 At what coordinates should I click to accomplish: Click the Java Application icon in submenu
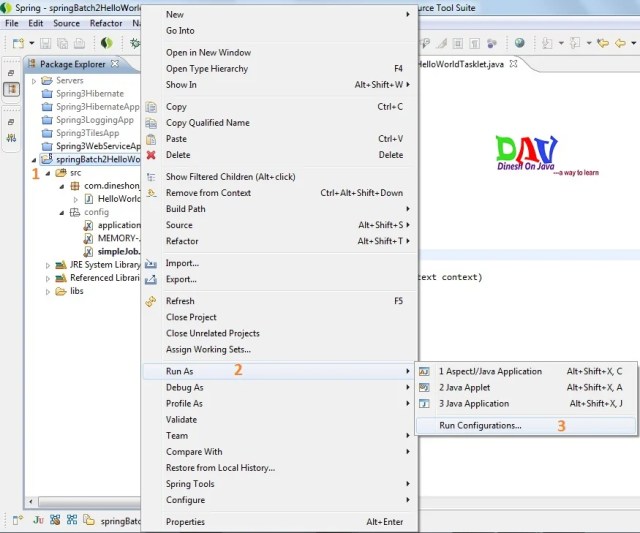pyautogui.click(x=424, y=404)
